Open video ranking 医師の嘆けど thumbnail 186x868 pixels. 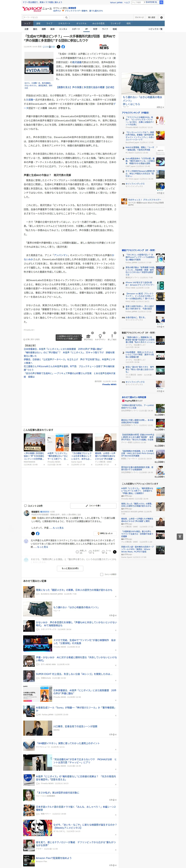[160, 340]
